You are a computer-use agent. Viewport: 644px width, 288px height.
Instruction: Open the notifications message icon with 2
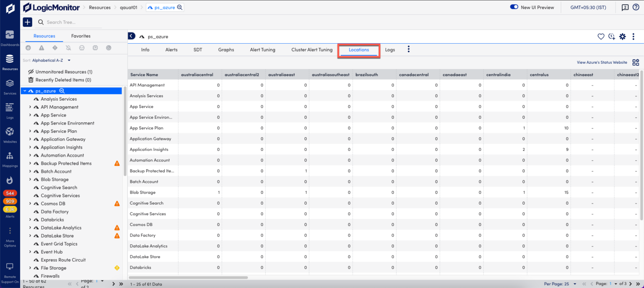click(625, 7)
